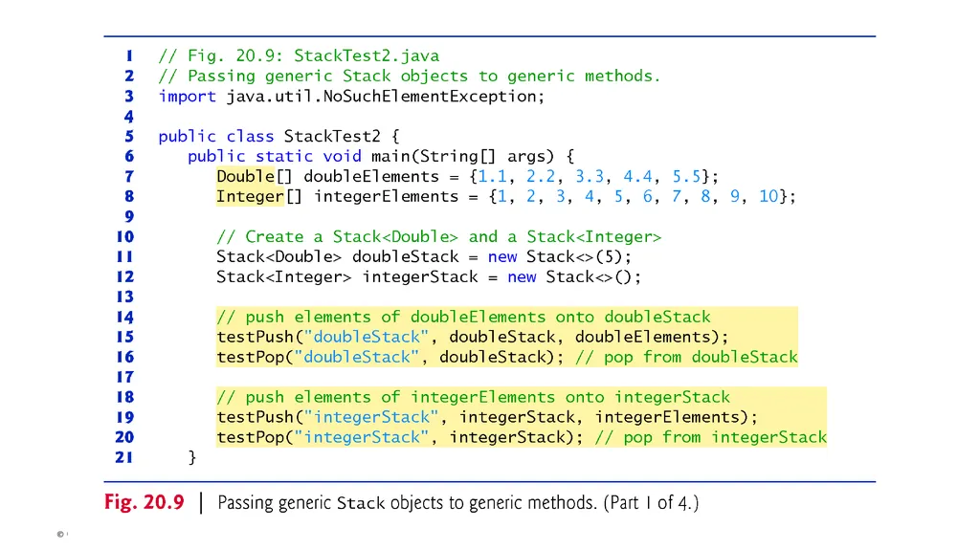
Task: Click the 'public static void main(String[] args) {' line
Action: (381, 156)
